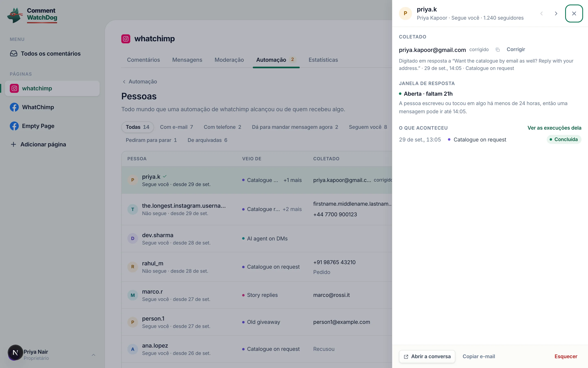The width and height of the screenshot is (588, 368).
Task: Click the Corrigir link for the email
Action: pos(516,49)
